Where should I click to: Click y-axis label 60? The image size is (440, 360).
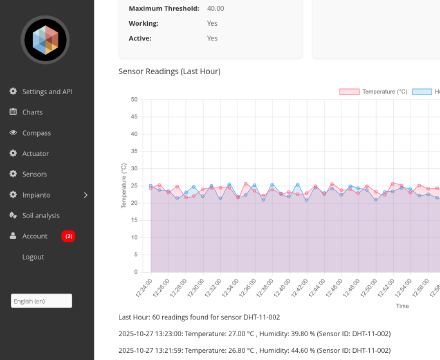tap(134, 99)
